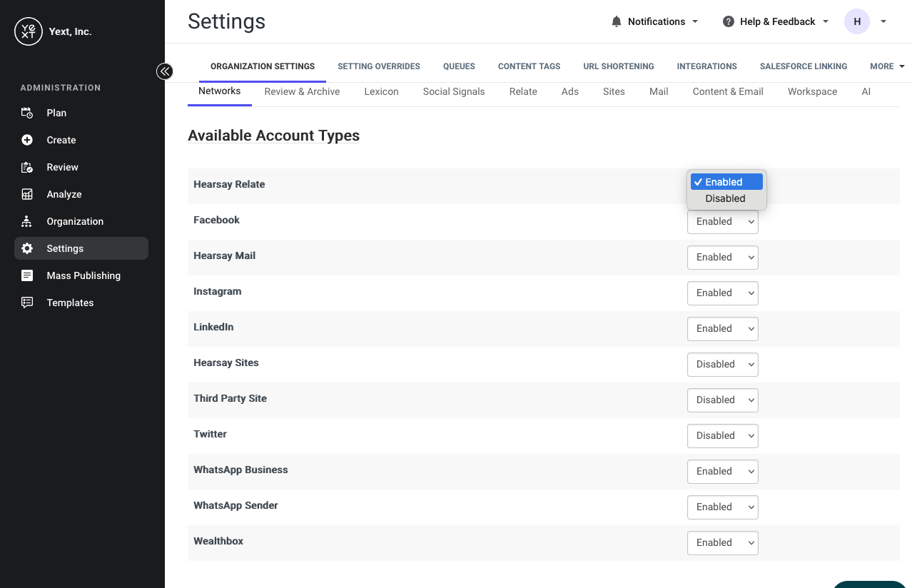The image size is (912, 588).
Task: Click the Analyze chart icon
Action: click(x=27, y=194)
